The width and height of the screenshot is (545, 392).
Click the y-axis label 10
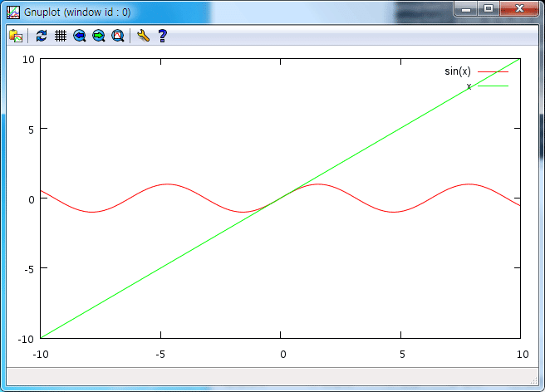28,60
